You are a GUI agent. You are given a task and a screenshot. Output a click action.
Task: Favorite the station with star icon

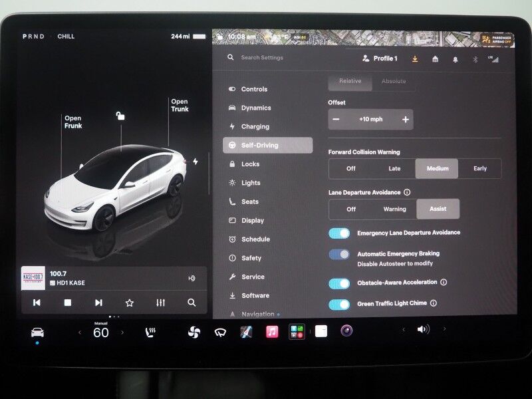click(129, 303)
